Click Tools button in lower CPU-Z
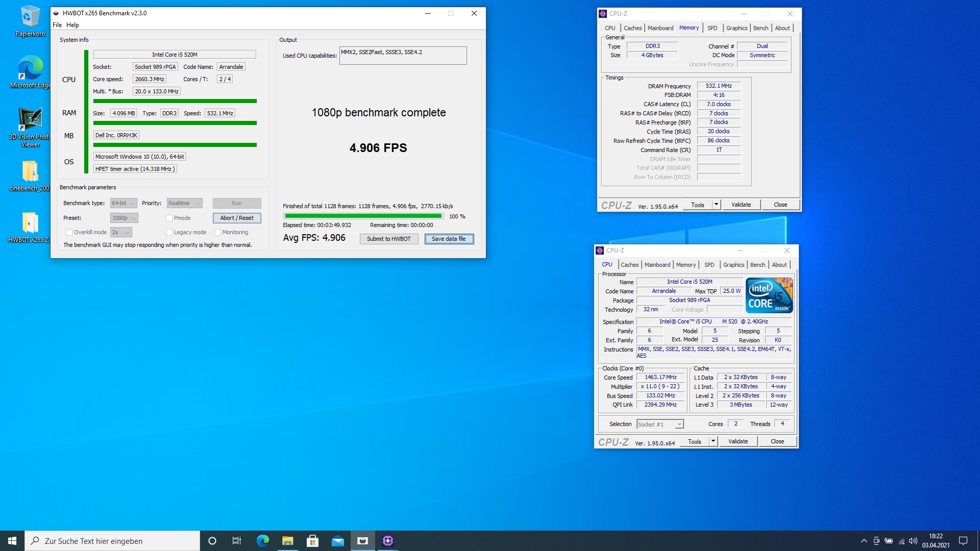This screenshot has height=551, width=980. [x=694, y=441]
